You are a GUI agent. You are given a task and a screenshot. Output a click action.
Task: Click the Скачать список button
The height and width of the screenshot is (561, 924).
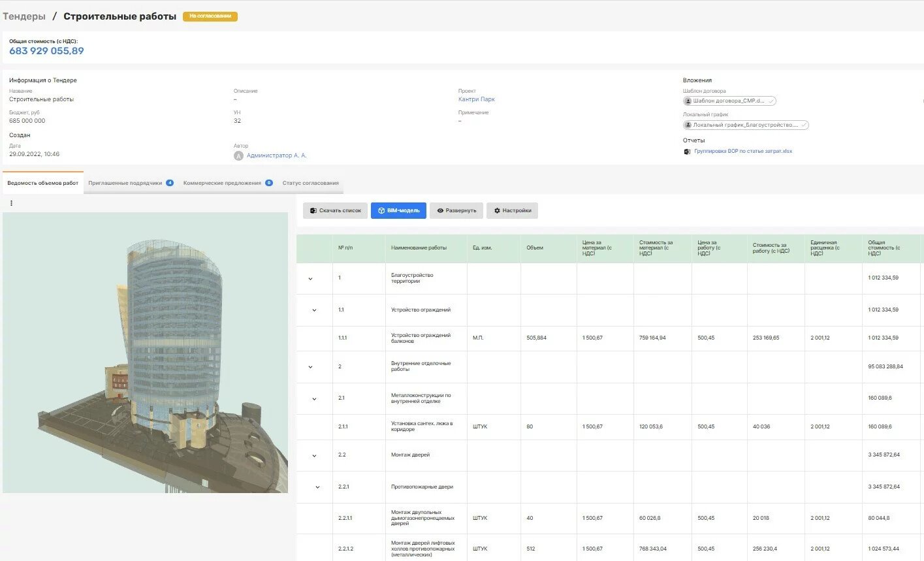[335, 210]
